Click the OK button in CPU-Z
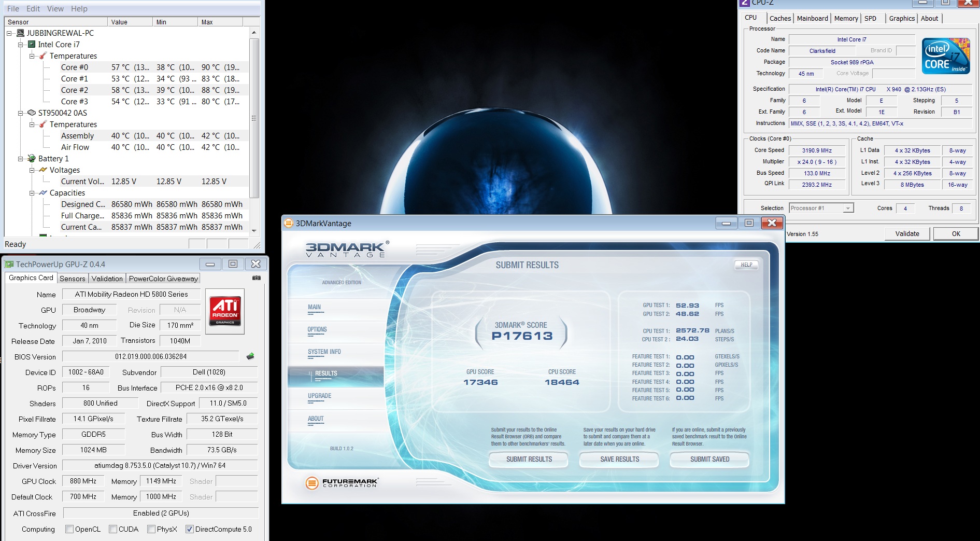 tap(956, 234)
